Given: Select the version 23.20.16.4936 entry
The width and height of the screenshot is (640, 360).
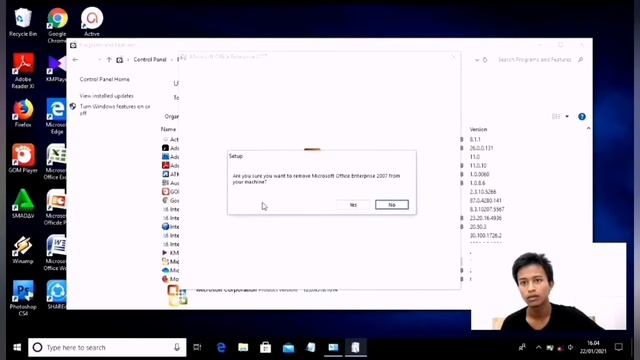Looking at the screenshot, I should point(485,218).
